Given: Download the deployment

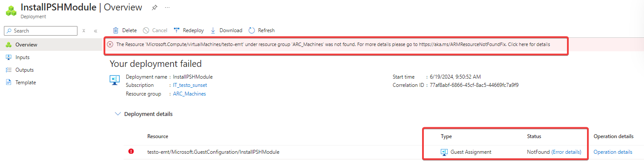Looking at the screenshot, I should [226, 30].
